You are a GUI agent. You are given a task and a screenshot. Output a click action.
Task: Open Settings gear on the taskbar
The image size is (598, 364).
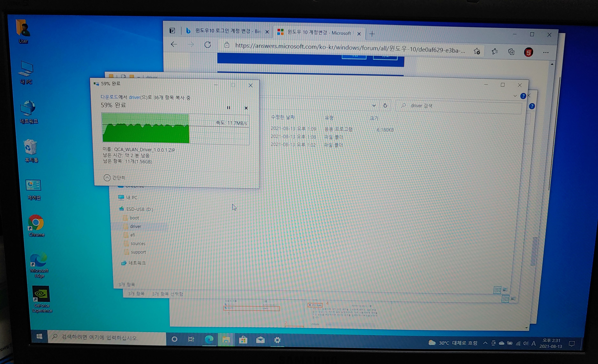coord(277,340)
